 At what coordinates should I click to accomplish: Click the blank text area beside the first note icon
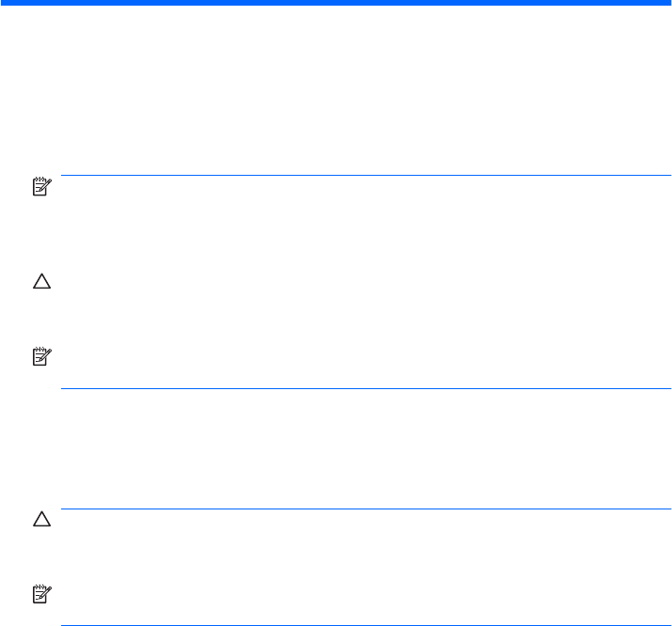point(365,191)
